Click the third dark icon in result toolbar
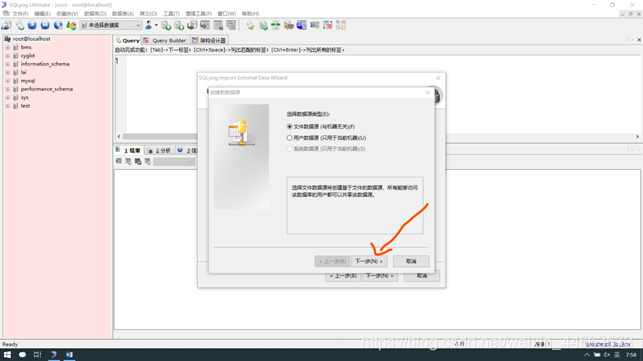The width and height of the screenshot is (643, 361). pyautogui.click(x=138, y=161)
